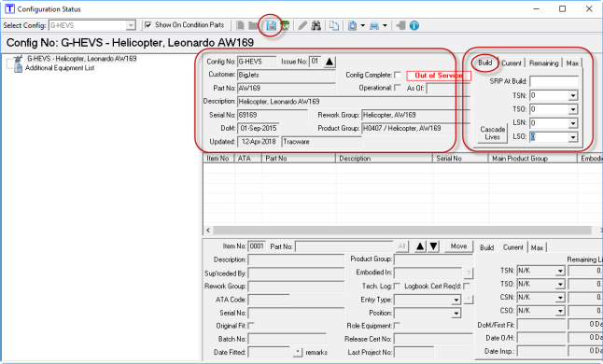Select G-HEVS Helicopter tree node
Image resolution: width=603 pixels, height=364 pixels.
coord(81,59)
